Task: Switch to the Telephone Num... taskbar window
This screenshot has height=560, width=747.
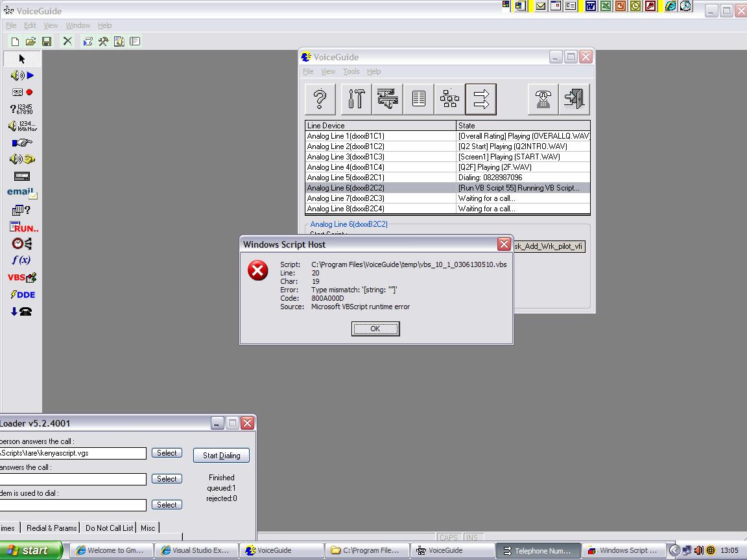Action: (538, 550)
